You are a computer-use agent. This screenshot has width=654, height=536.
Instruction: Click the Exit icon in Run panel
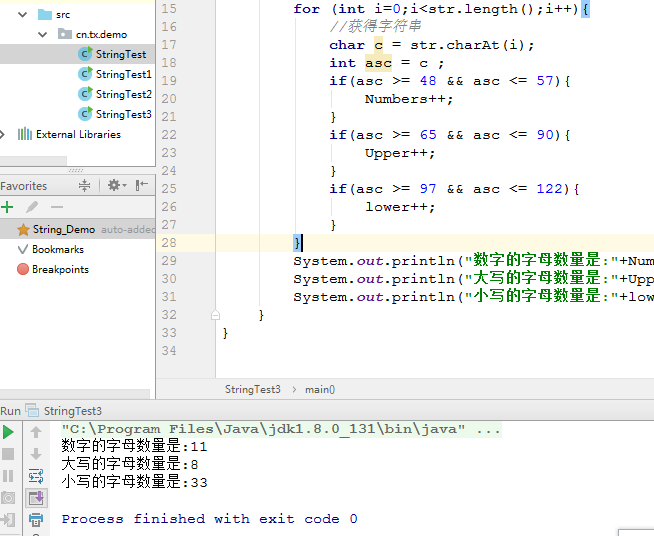coord(8,519)
